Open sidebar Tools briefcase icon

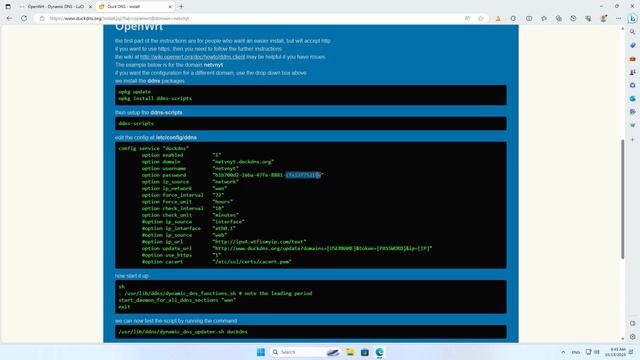tap(632, 59)
